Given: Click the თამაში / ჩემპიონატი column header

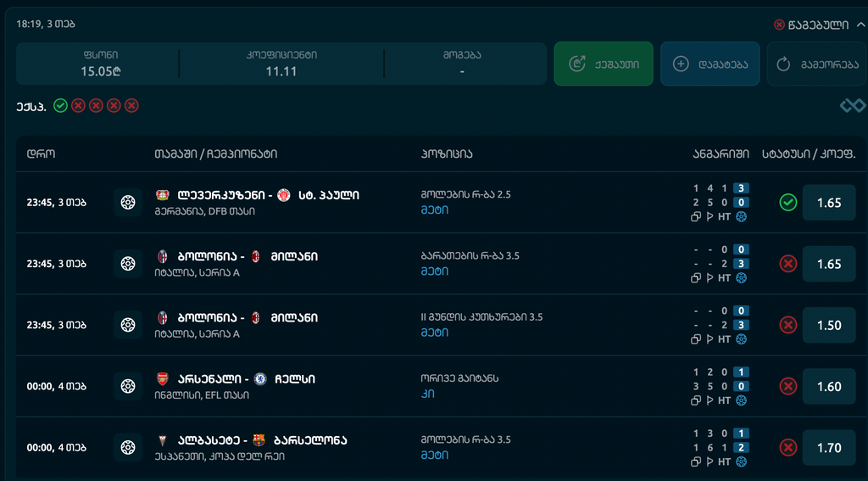Looking at the screenshot, I should pos(216,154).
